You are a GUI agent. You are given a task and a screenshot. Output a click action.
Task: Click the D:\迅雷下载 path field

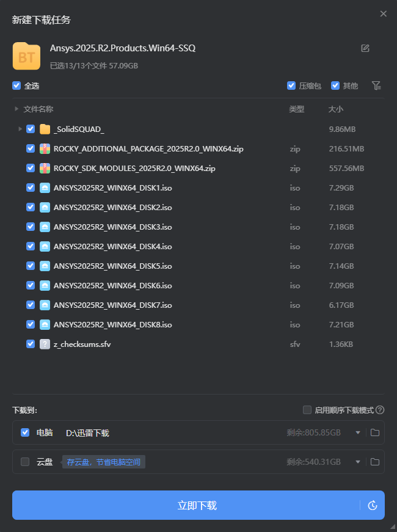click(87, 433)
